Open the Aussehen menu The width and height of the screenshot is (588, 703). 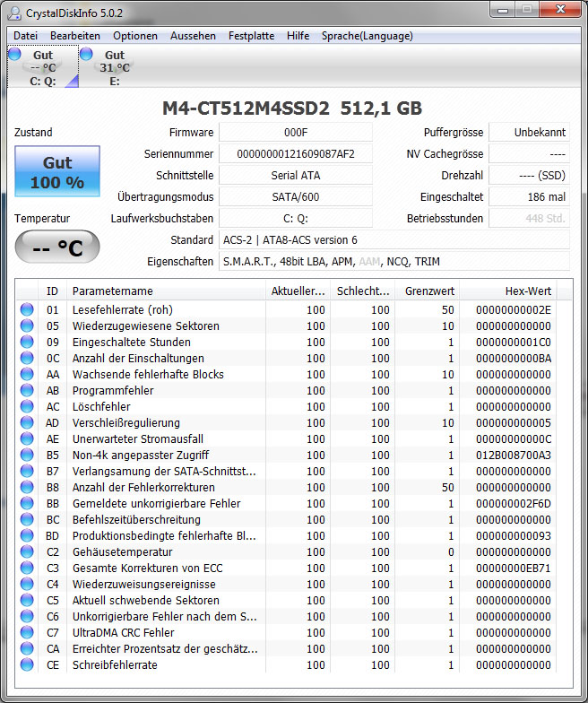(x=193, y=36)
